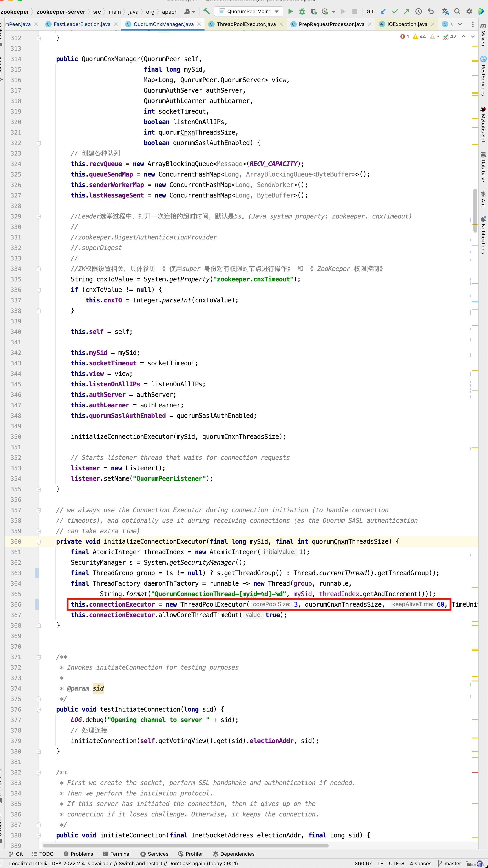This screenshot has width=488, height=868.
Task: Start debugging with the bug icon
Action: [x=302, y=11]
